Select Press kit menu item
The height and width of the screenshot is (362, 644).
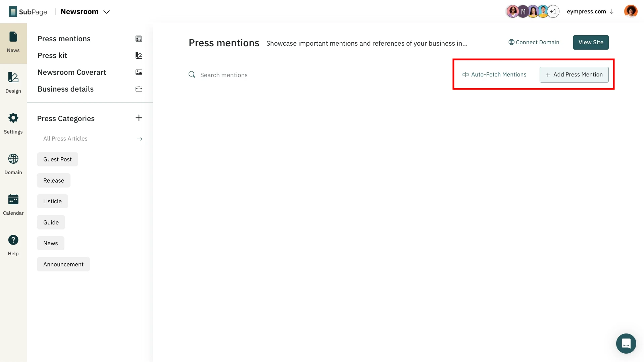[x=90, y=55]
